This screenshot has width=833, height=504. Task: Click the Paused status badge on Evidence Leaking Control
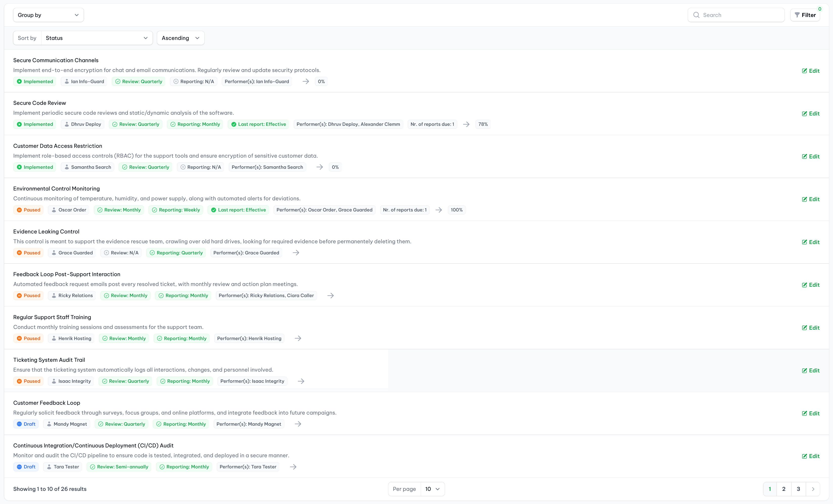tap(28, 252)
